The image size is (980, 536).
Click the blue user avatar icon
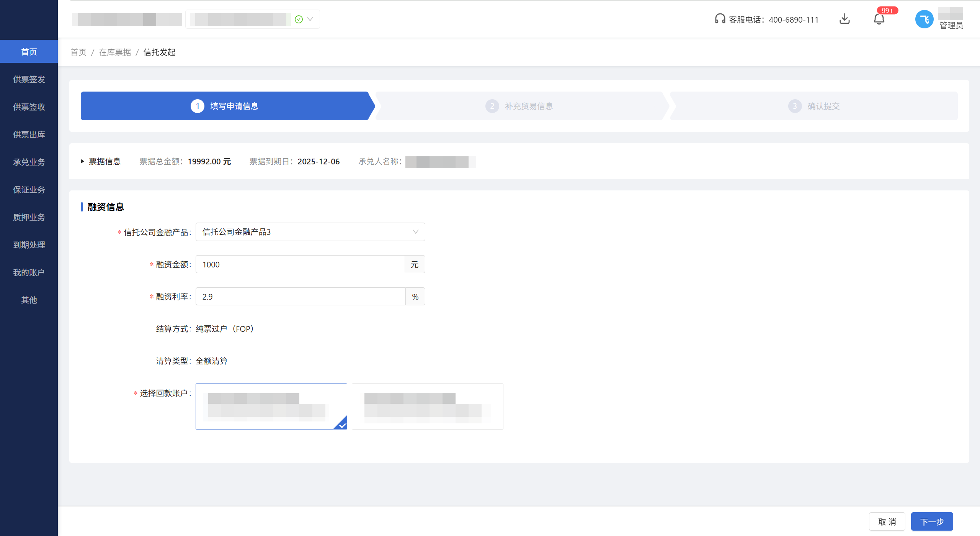point(924,19)
